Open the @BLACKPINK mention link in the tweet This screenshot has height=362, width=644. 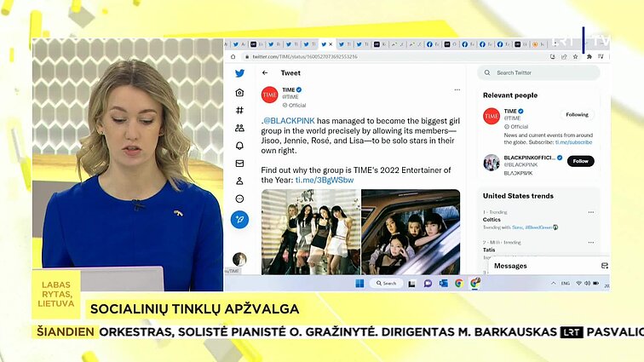289,121
